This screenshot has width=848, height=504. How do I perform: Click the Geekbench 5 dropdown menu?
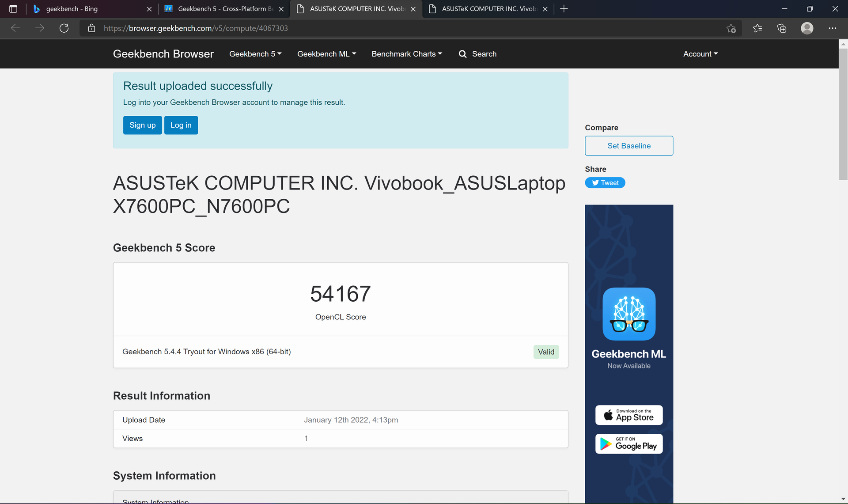click(x=255, y=53)
